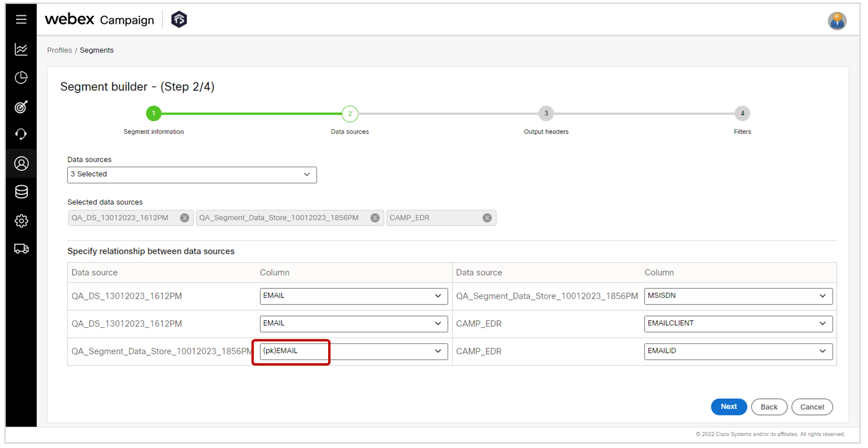The image size is (868, 448).
Task: Open the Profiles person sidebar icon
Action: point(21,163)
